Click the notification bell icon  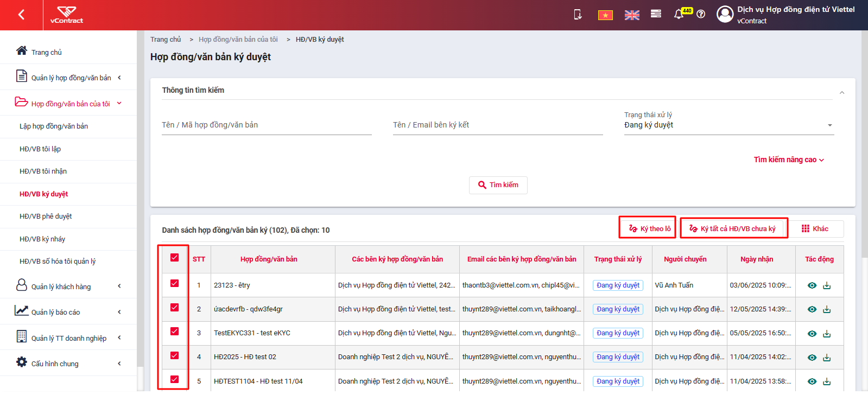click(x=679, y=15)
